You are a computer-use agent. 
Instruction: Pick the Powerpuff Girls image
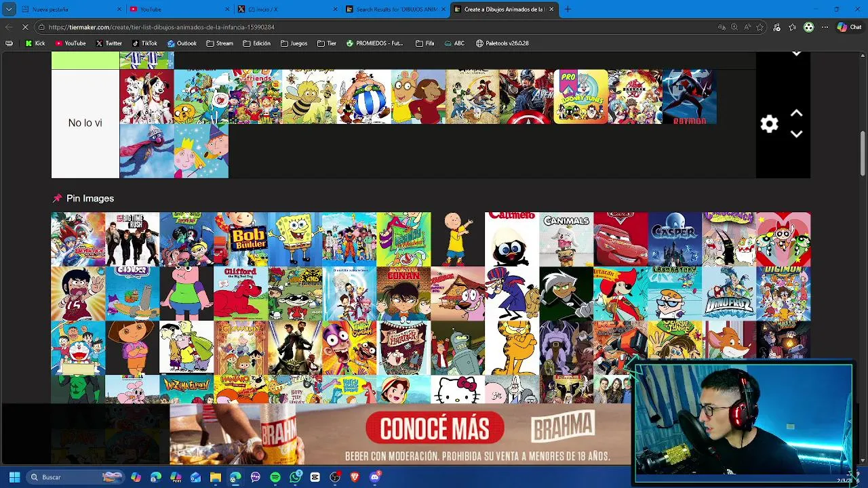pos(783,239)
